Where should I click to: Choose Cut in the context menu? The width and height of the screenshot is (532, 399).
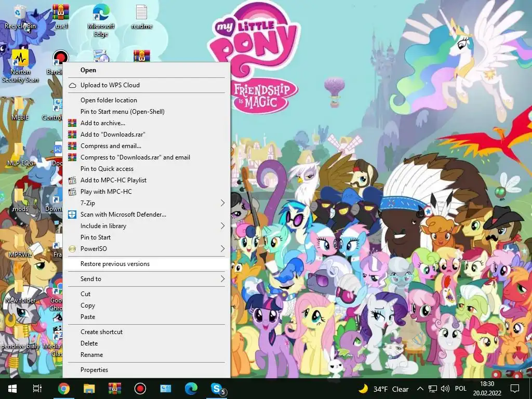147,294
